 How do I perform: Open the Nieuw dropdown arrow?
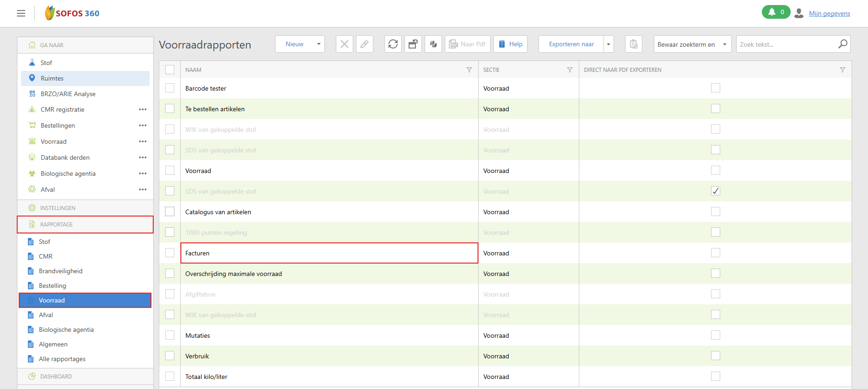tap(318, 44)
